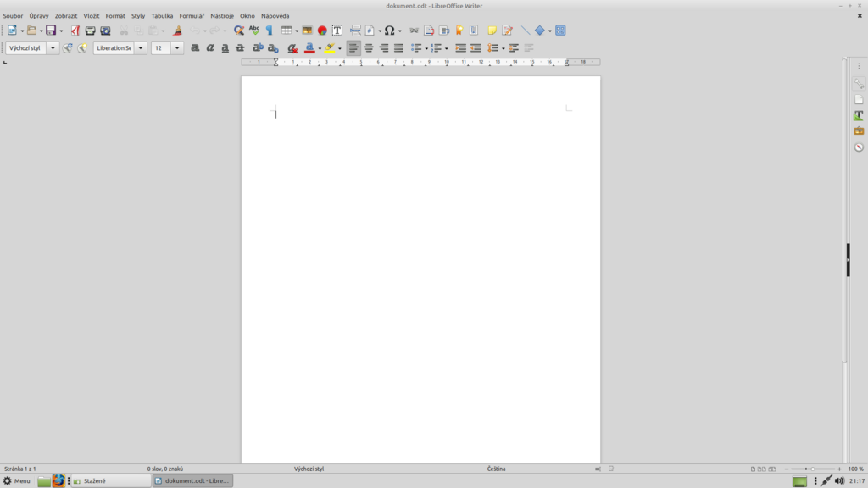
Task: Open Find & Replace icon
Action: [238, 30]
